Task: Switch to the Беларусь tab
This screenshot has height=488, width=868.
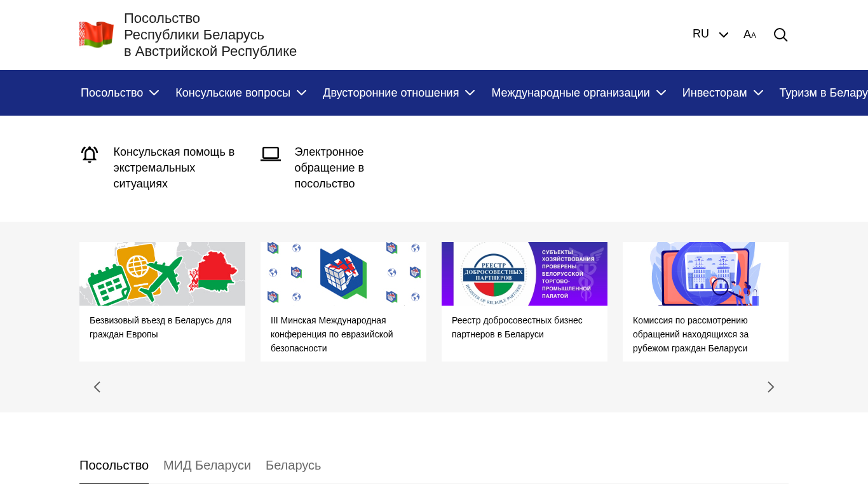Action: [x=293, y=465]
